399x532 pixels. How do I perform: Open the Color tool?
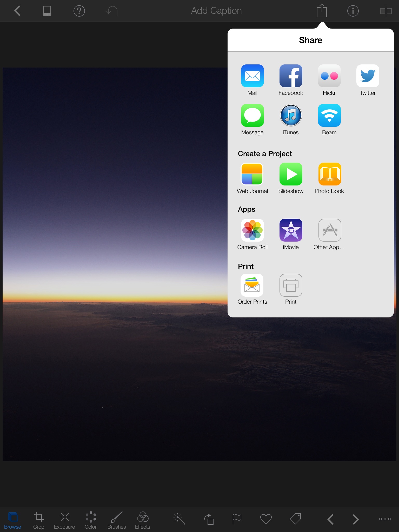click(91, 520)
